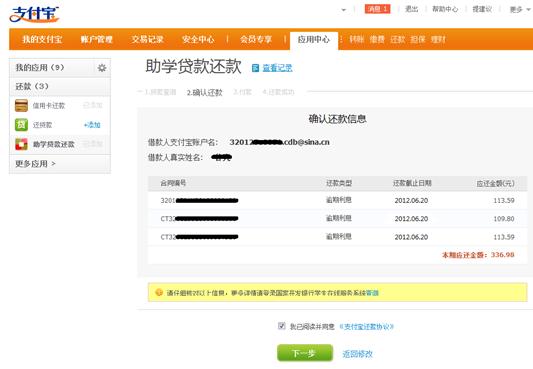Click the yellow notice smiley icon
The width and height of the screenshot is (533, 369).
point(159,292)
